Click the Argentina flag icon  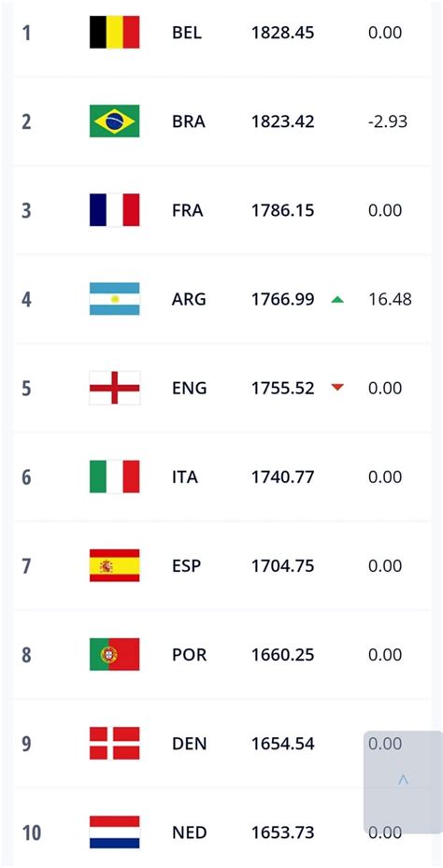(x=115, y=299)
